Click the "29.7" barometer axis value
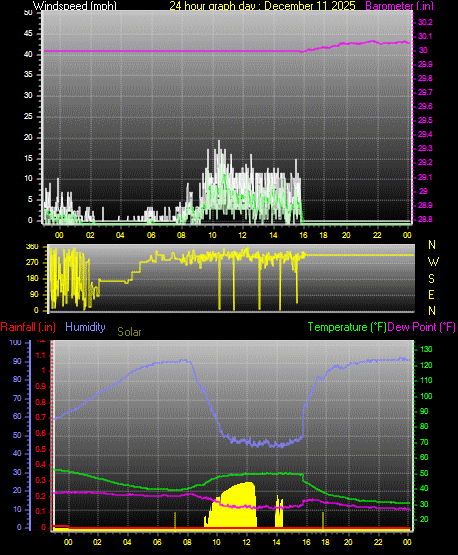The image size is (458, 555). (425, 92)
